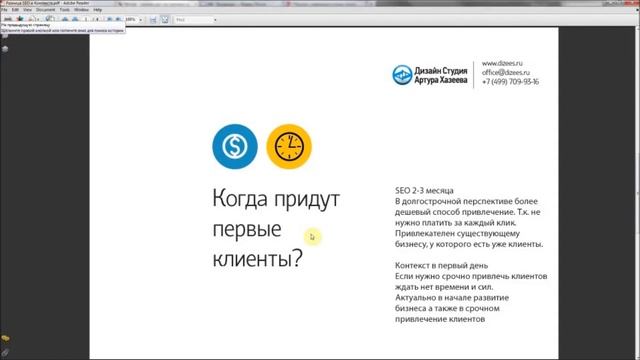
Task: Open the Pages thumbnails panel icon
Action: 5,36
